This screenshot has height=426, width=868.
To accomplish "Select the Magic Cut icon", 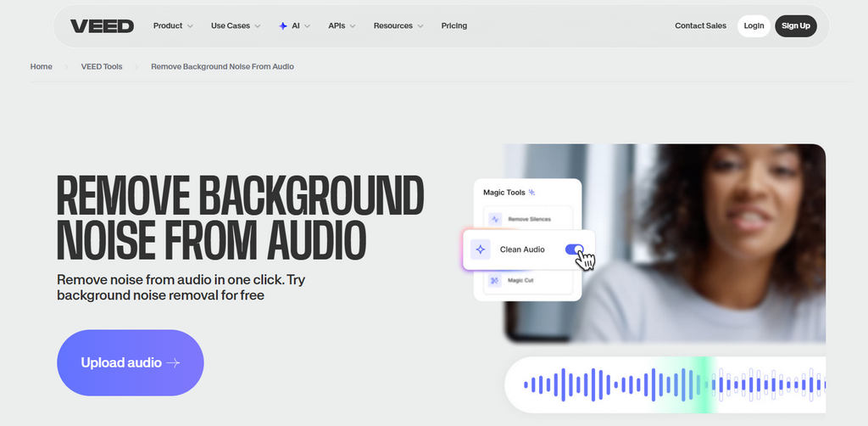I will click(x=495, y=280).
